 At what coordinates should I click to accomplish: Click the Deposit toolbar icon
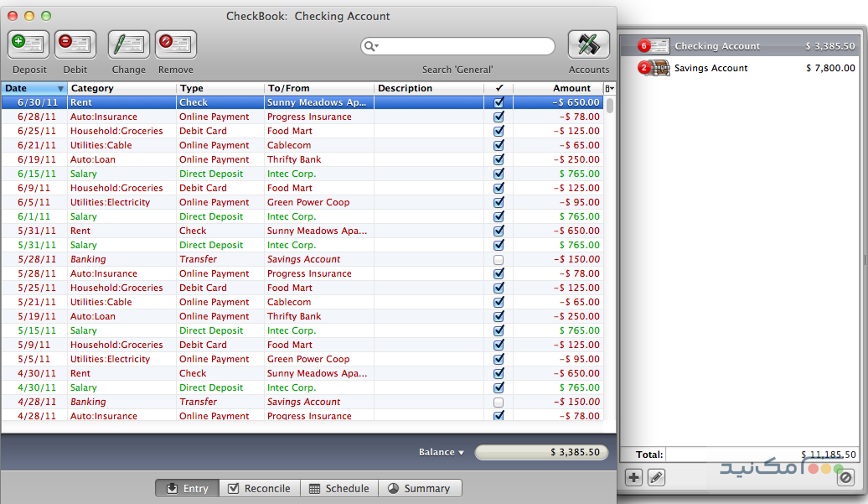coord(29,44)
